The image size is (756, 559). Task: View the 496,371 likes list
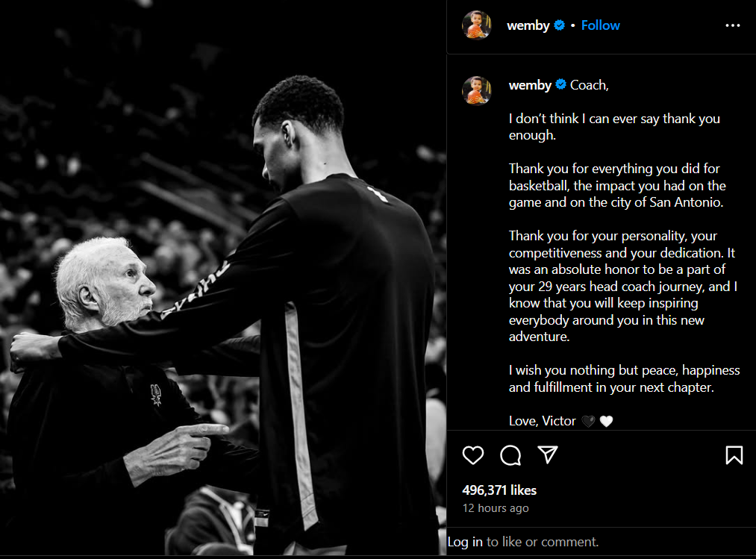point(499,490)
